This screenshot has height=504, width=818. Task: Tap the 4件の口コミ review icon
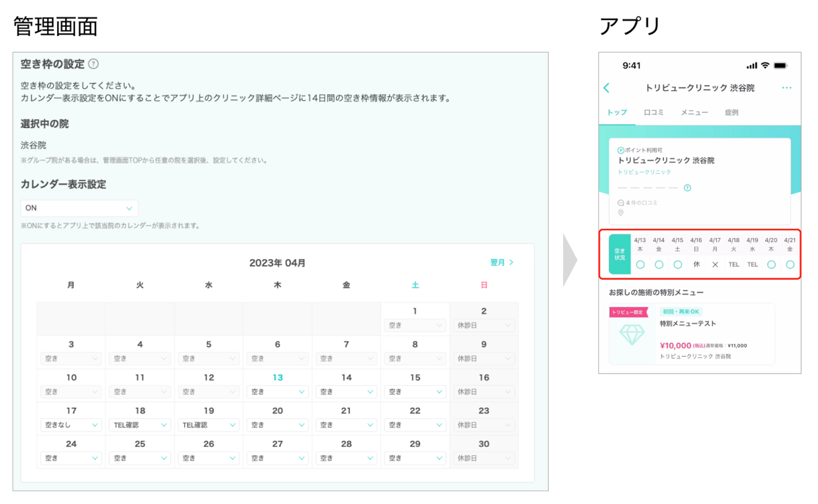[620, 203]
